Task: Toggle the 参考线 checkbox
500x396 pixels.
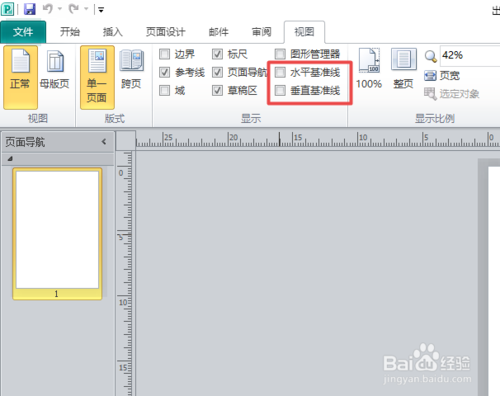Action: [164, 72]
